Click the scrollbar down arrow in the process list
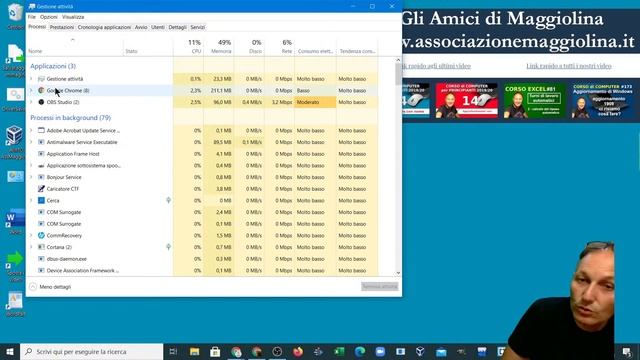Viewport: 640px width, 360px height. (398, 273)
